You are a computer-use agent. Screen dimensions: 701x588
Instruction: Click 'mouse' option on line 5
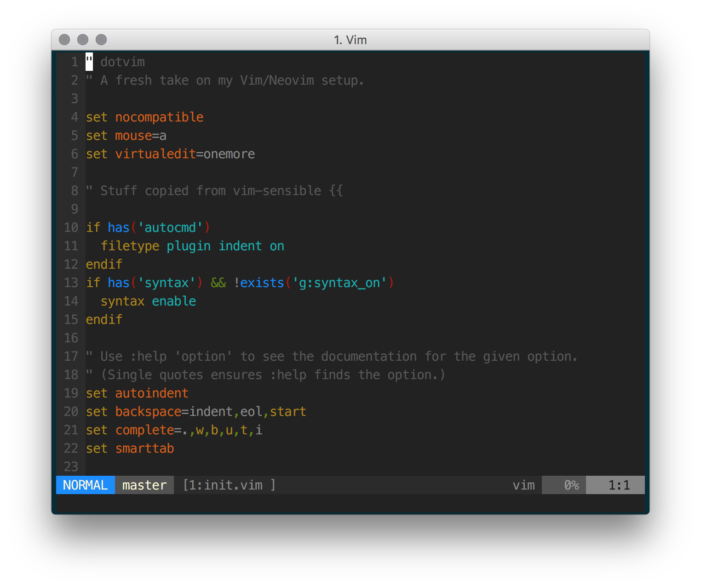[133, 135]
